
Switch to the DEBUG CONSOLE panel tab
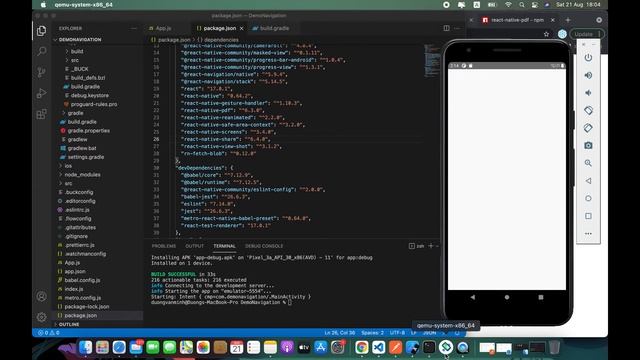point(264,246)
